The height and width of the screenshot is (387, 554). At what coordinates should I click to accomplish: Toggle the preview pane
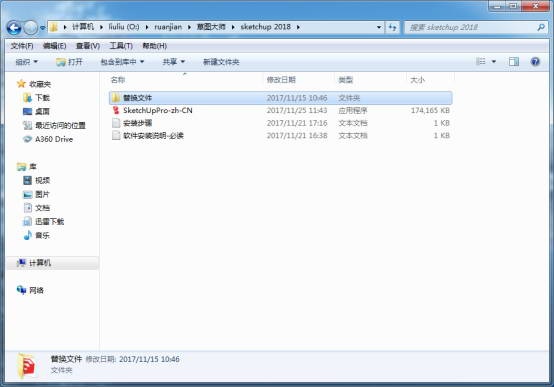tap(514, 62)
